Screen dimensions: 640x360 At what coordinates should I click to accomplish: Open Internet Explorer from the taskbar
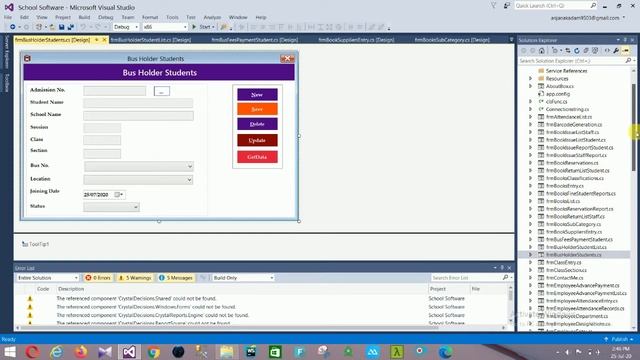tap(56, 352)
